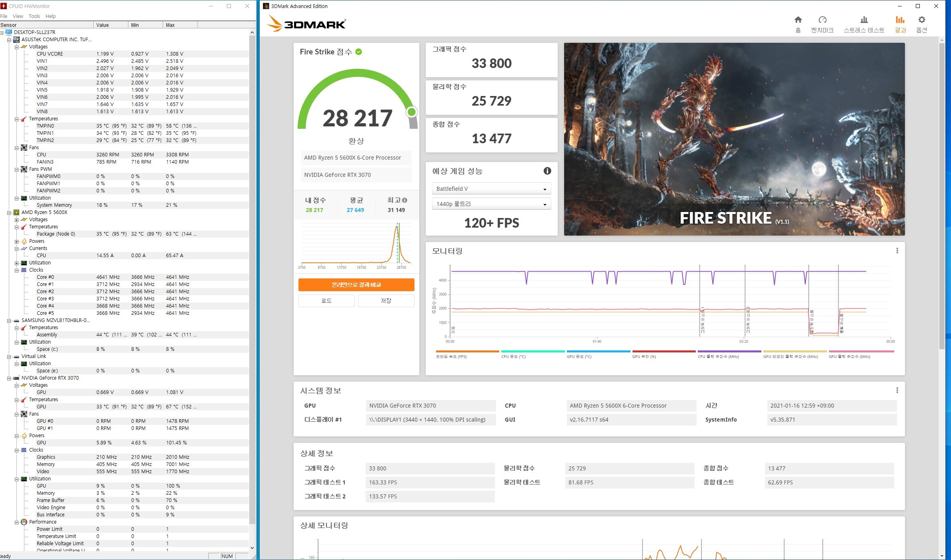
Task: Click the Min column header in HWMonitor
Action: (146, 25)
